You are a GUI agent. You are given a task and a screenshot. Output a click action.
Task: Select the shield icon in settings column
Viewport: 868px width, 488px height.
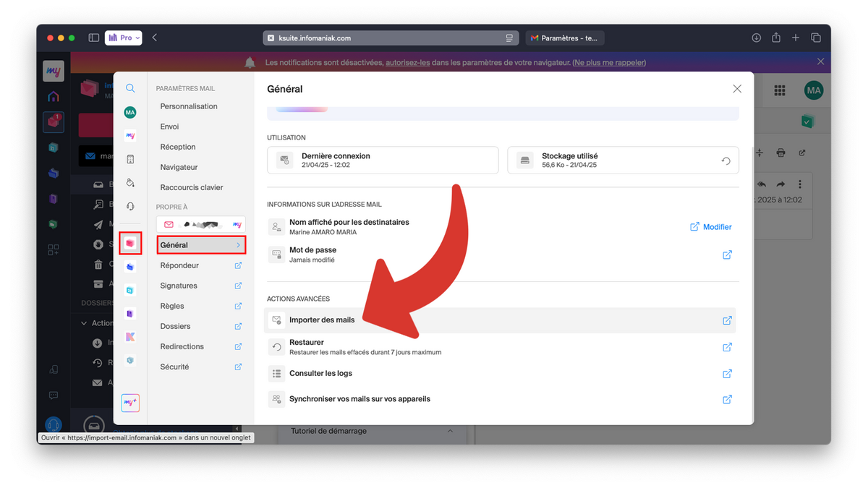coord(130,360)
